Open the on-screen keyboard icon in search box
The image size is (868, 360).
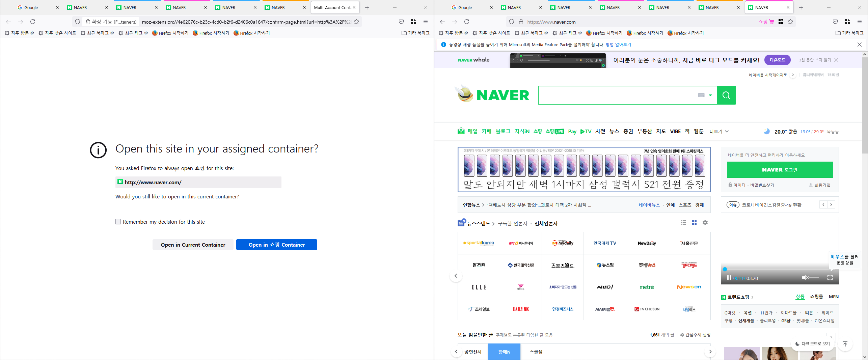pyautogui.click(x=701, y=95)
